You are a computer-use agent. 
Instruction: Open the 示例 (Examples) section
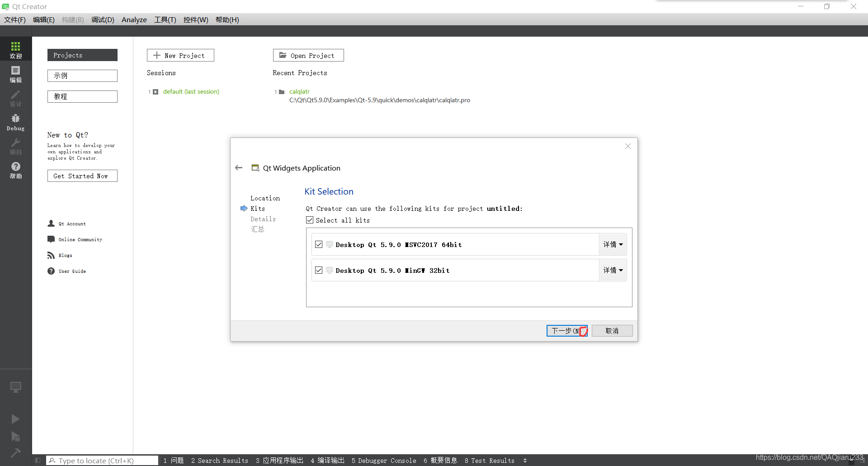click(82, 76)
